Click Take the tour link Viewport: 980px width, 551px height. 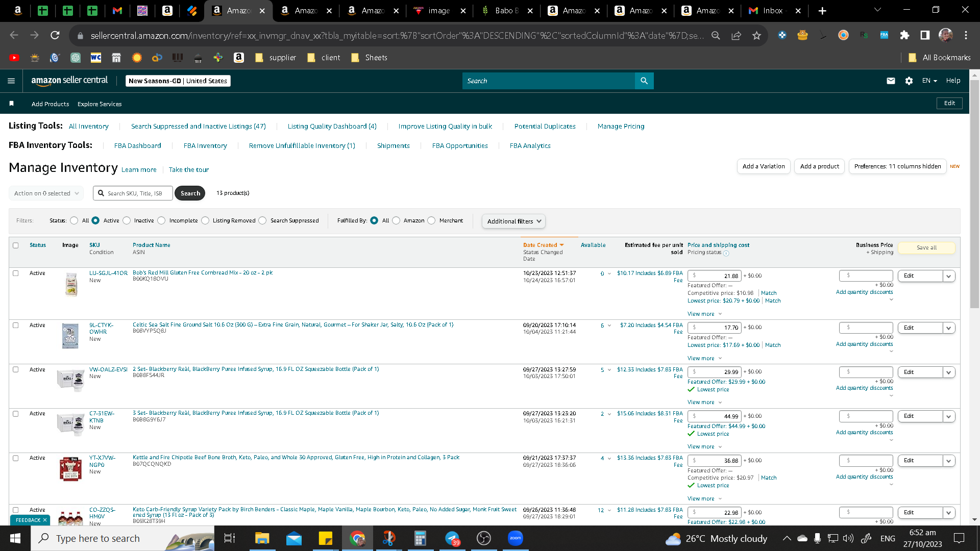click(x=189, y=170)
